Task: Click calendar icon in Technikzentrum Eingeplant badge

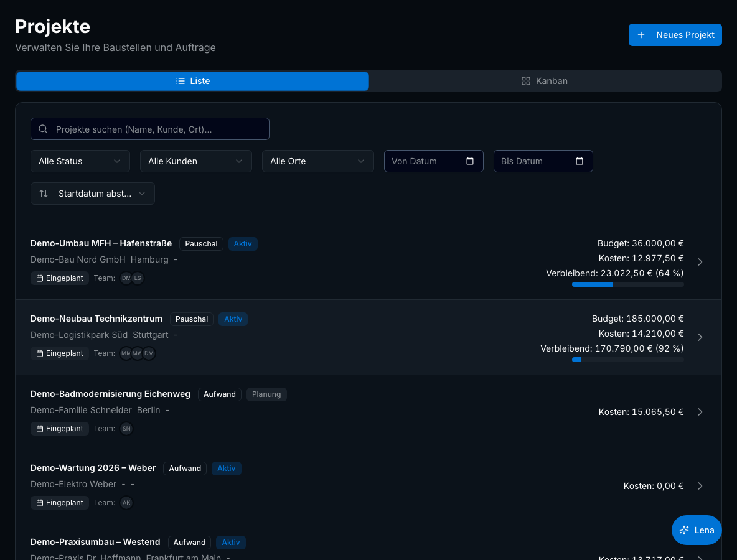Action: tap(40, 353)
